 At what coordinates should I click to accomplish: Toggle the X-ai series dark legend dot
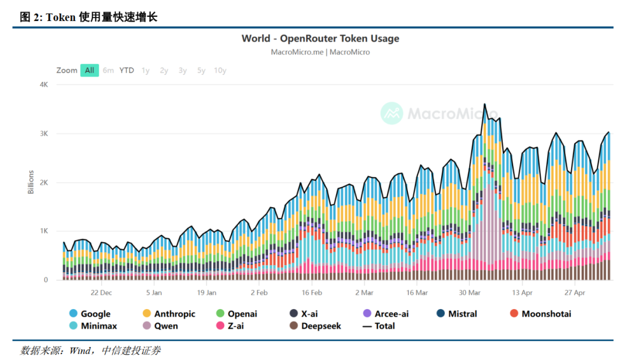[294, 313]
